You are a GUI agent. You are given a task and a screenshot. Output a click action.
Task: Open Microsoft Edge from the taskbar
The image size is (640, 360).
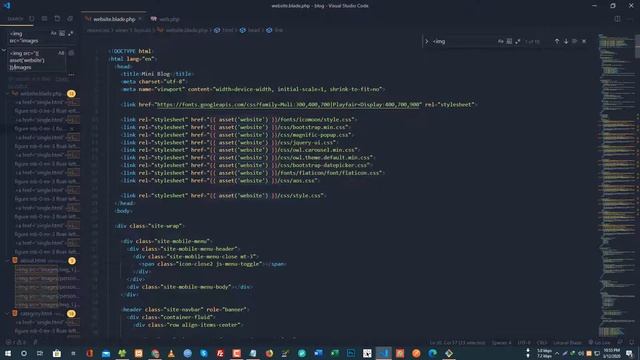click(433, 353)
